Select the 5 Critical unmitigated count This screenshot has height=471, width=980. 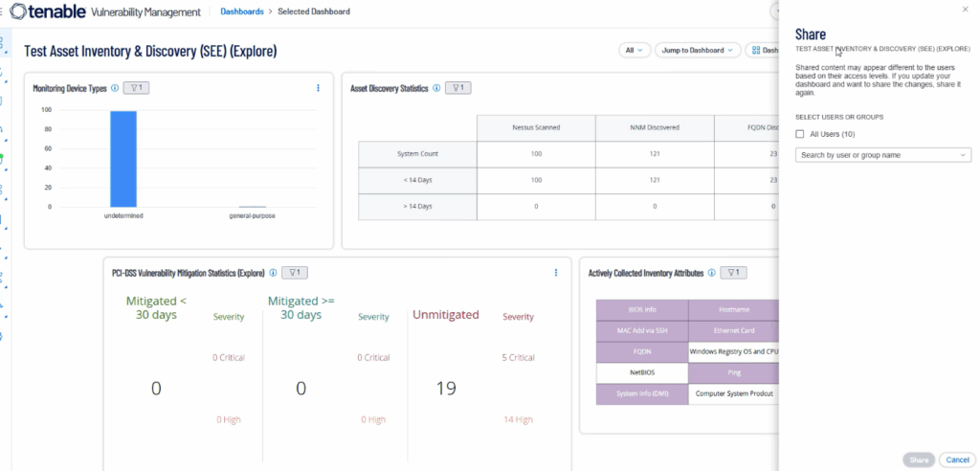click(518, 358)
